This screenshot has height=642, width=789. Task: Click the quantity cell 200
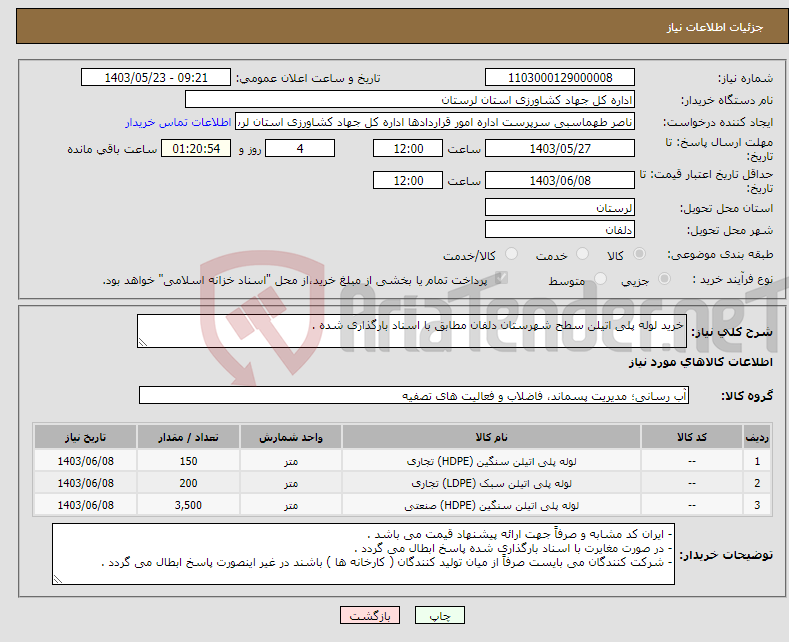coord(188,483)
